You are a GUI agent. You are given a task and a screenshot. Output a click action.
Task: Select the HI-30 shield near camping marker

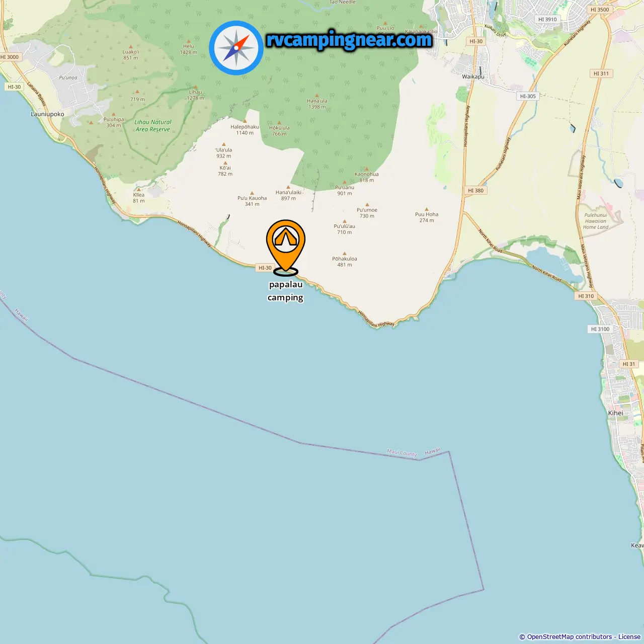pyautogui.click(x=265, y=268)
